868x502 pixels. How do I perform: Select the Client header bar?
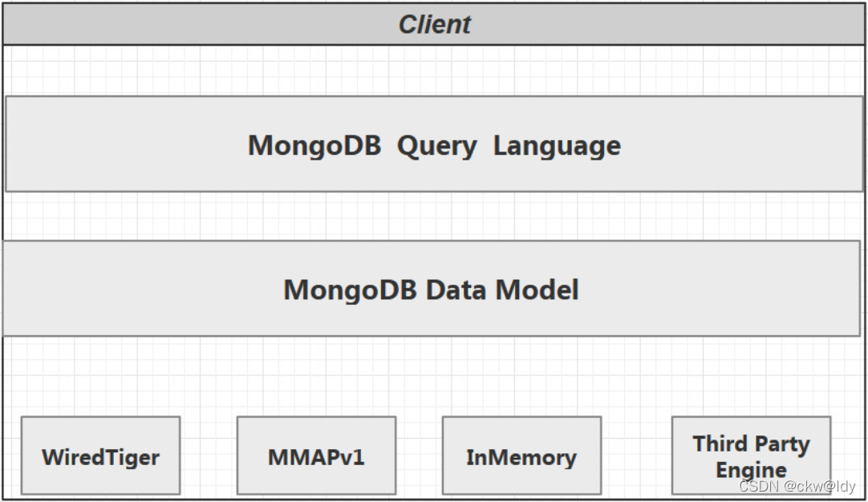[x=434, y=24]
